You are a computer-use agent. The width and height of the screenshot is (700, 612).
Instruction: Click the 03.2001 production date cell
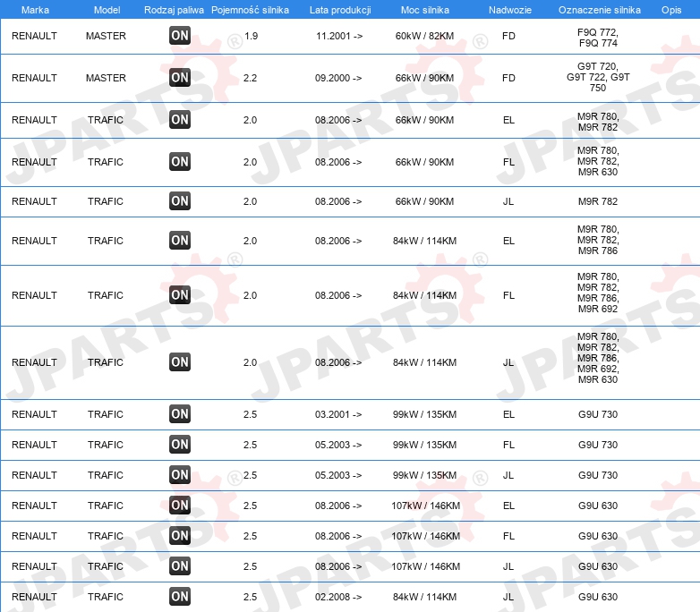(338, 414)
